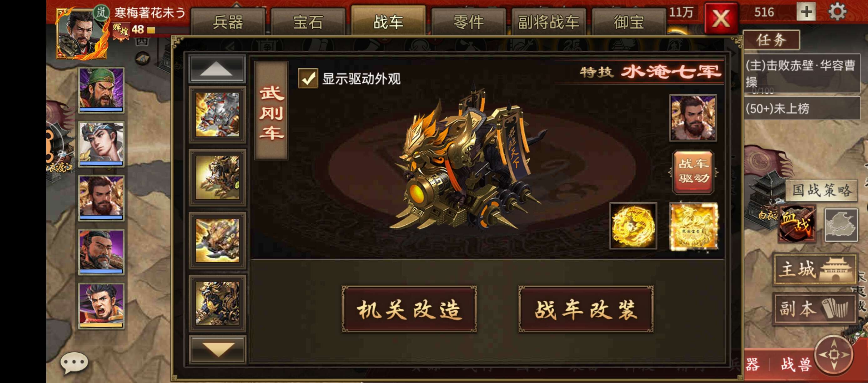Uncheck the 显示驱动外观 checkbox
The width and height of the screenshot is (868, 383).
pyautogui.click(x=308, y=79)
